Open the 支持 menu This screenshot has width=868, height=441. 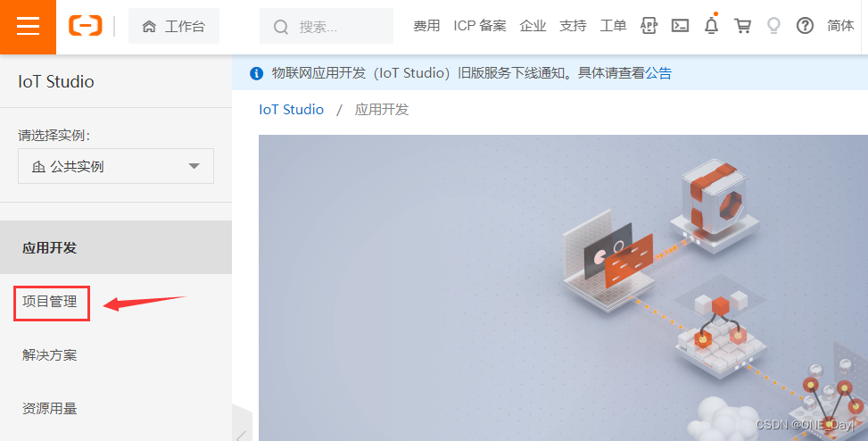point(573,26)
